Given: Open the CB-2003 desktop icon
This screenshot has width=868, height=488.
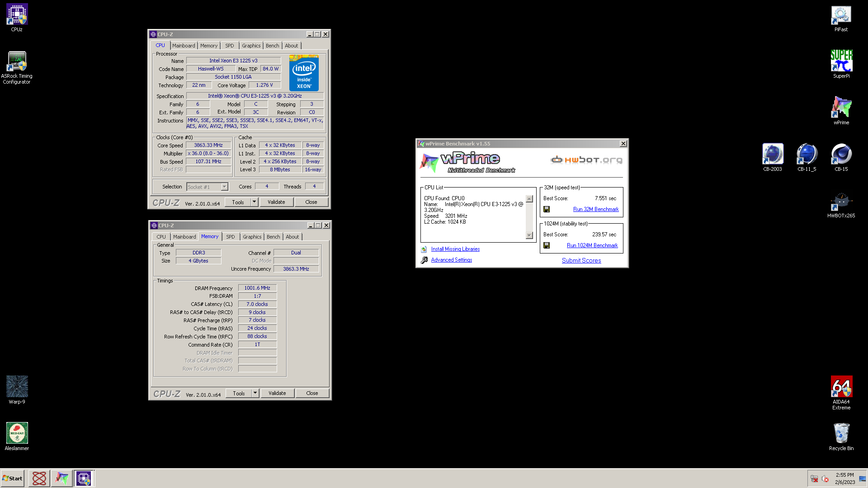Looking at the screenshot, I should pos(772,157).
